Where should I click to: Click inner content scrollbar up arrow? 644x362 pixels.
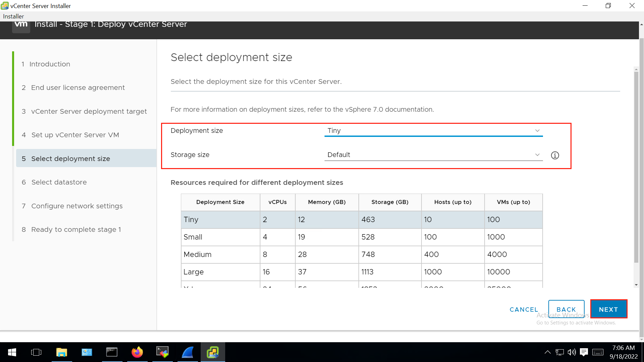(636, 69)
